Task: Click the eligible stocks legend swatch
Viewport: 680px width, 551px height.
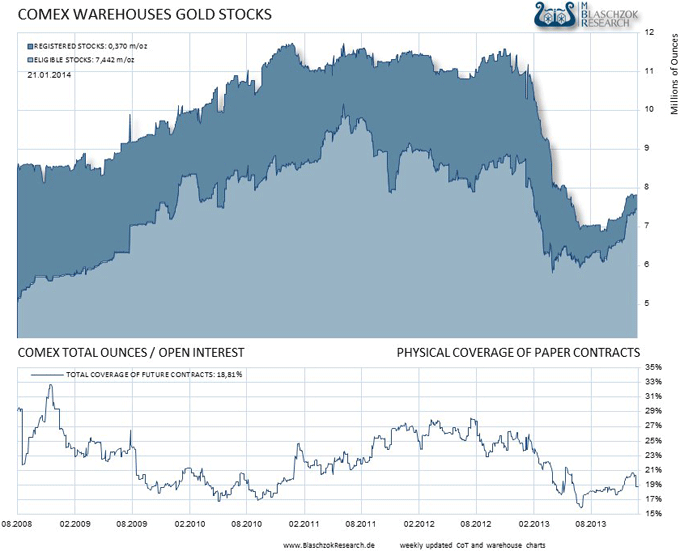Action: (30, 60)
